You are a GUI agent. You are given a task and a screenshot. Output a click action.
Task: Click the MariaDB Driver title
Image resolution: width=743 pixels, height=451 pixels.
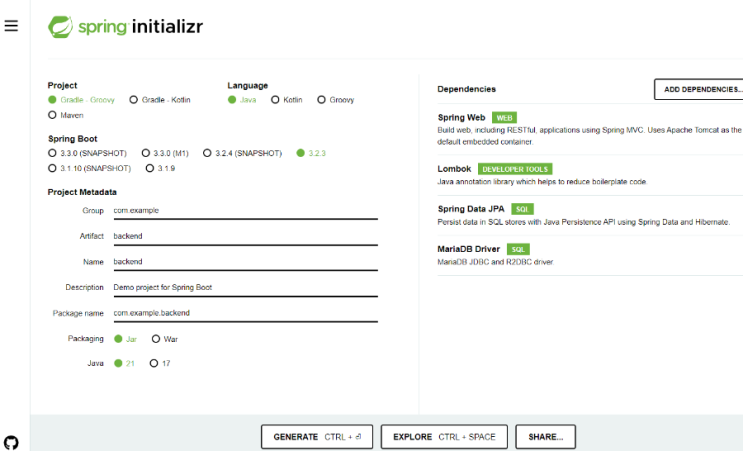coord(469,249)
